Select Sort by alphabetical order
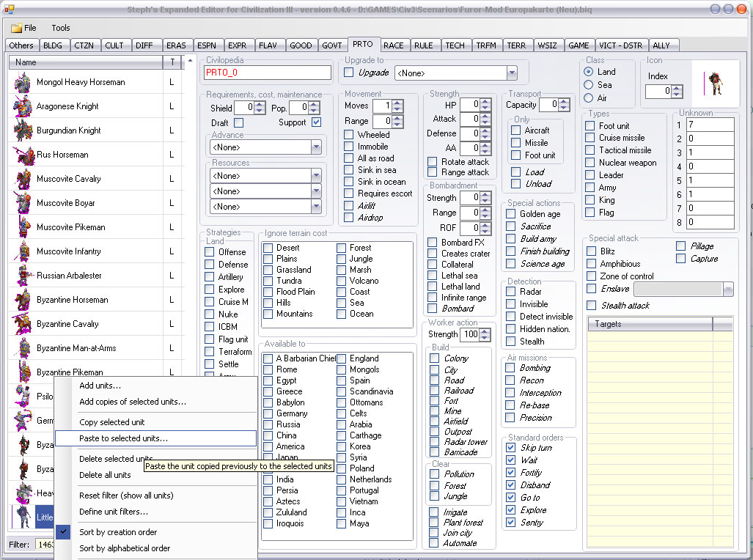 coord(155,548)
